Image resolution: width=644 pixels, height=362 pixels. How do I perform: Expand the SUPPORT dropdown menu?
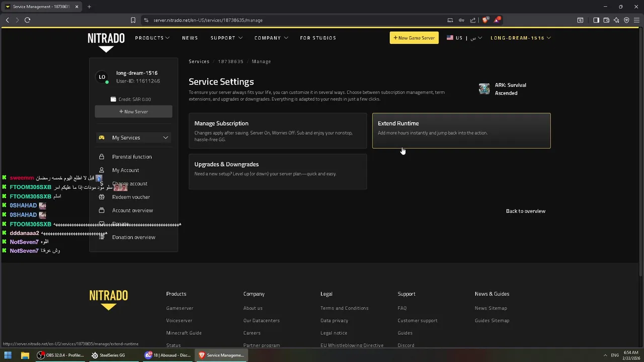(226, 38)
